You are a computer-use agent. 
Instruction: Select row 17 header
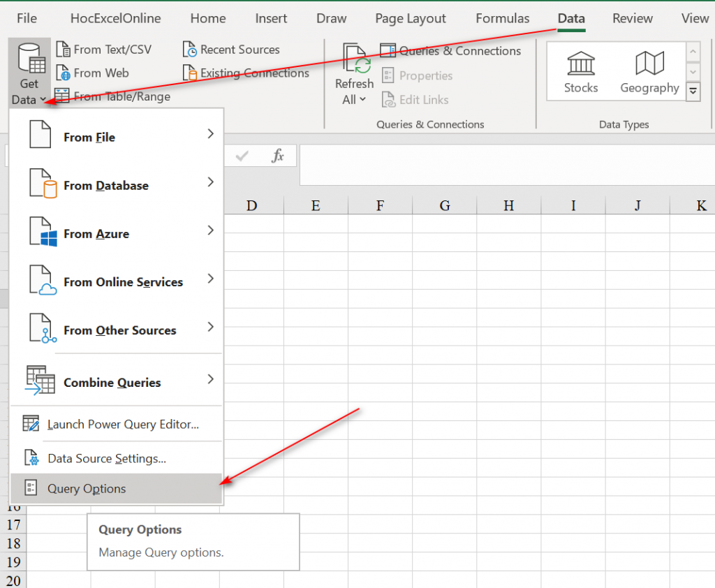(13, 524)
